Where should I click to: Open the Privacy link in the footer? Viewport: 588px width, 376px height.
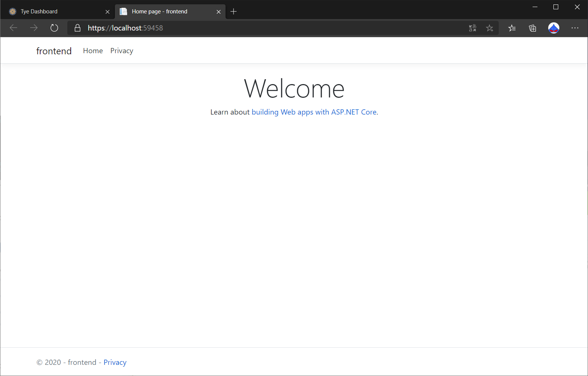point(115,362)
